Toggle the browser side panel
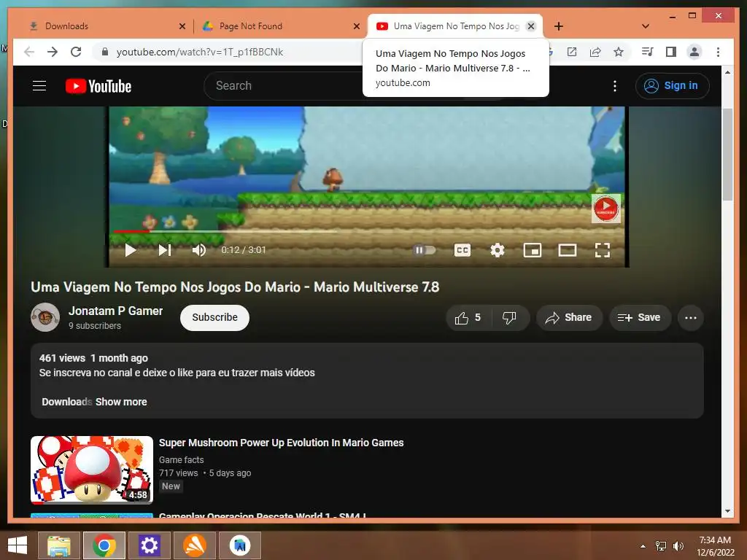747x560 pixels. click(671, 52)
